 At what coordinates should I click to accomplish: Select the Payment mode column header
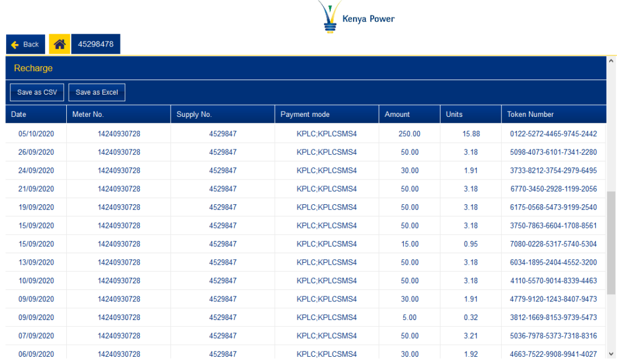coord(327,114)
